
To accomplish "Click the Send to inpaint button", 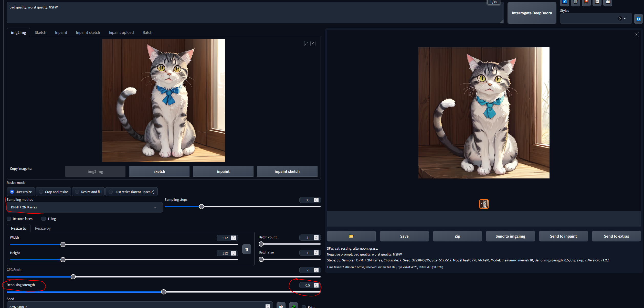I will [x=563, y=236].
